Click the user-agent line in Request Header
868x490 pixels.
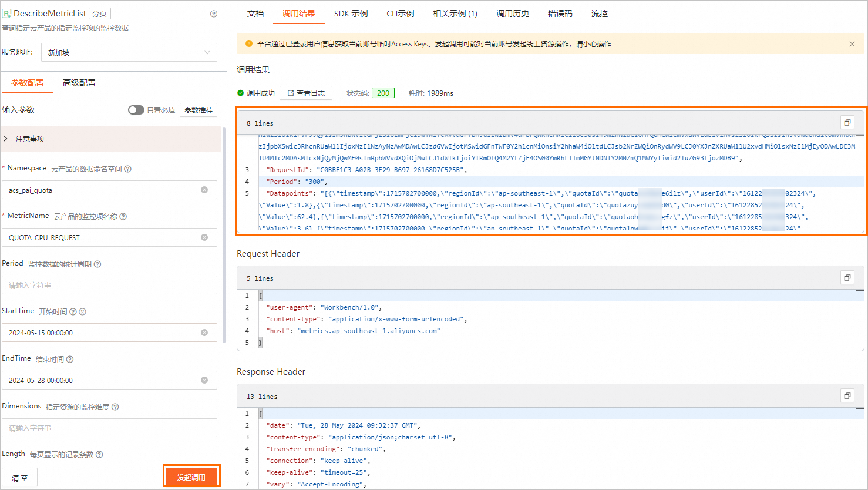(324, 307)
